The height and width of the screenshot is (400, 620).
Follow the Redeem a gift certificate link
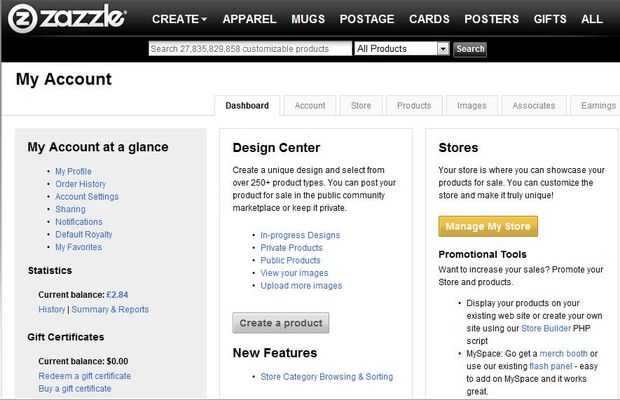(84, 376)
